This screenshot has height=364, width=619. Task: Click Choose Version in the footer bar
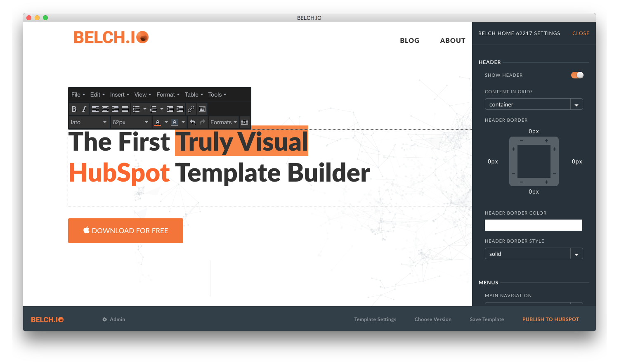pos(433,319)
